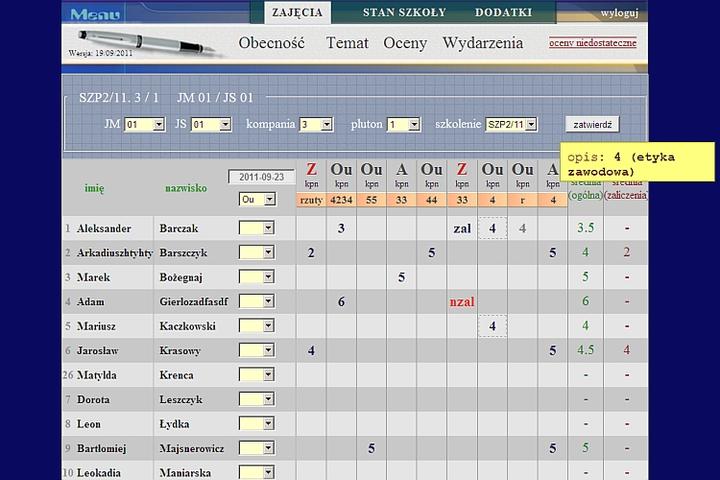This screenshot has height=480, width=720.
Task: Expand the kompania dropdown
Action: click(315, 125)
